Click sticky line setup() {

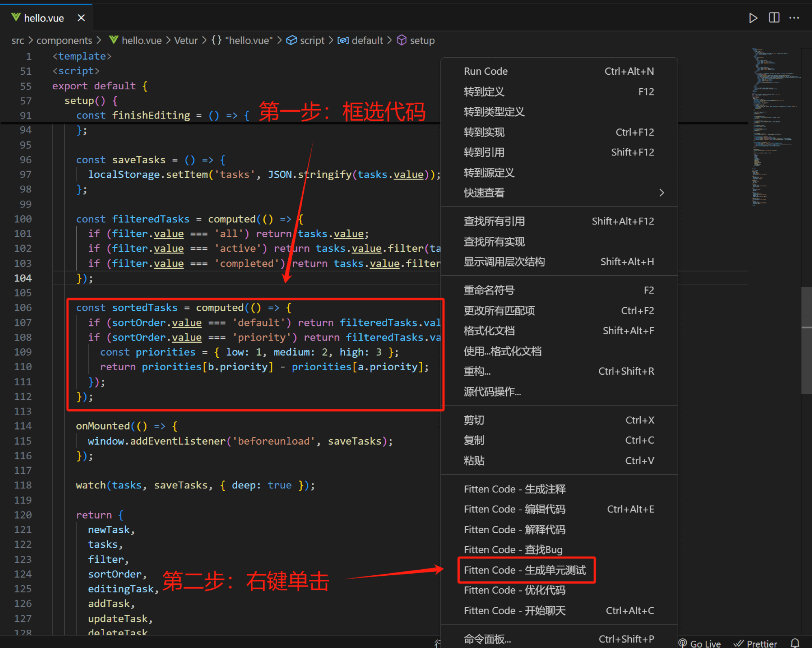91,101
